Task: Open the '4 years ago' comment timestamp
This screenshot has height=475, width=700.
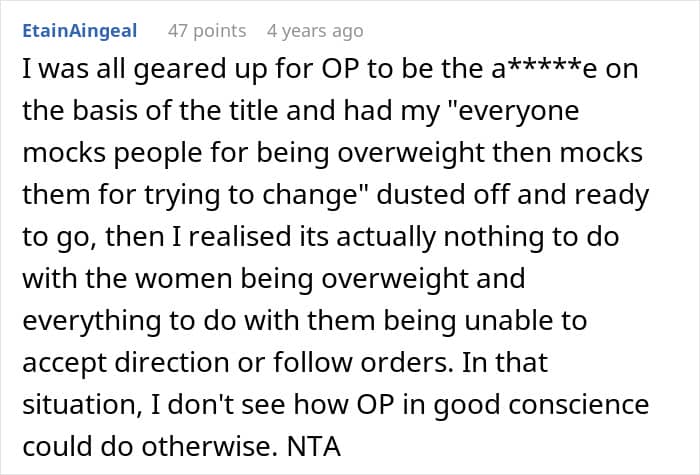Action: [x=315, y=31]
